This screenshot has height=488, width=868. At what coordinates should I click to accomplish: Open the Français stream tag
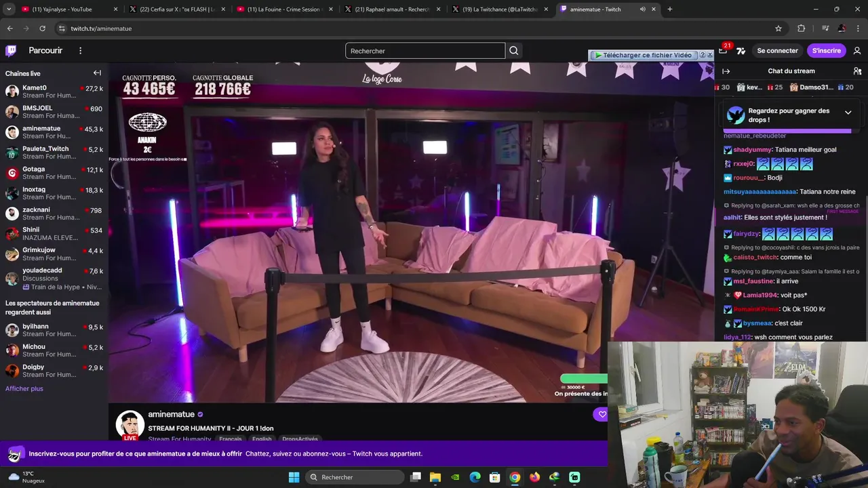[x=231, y=439]
